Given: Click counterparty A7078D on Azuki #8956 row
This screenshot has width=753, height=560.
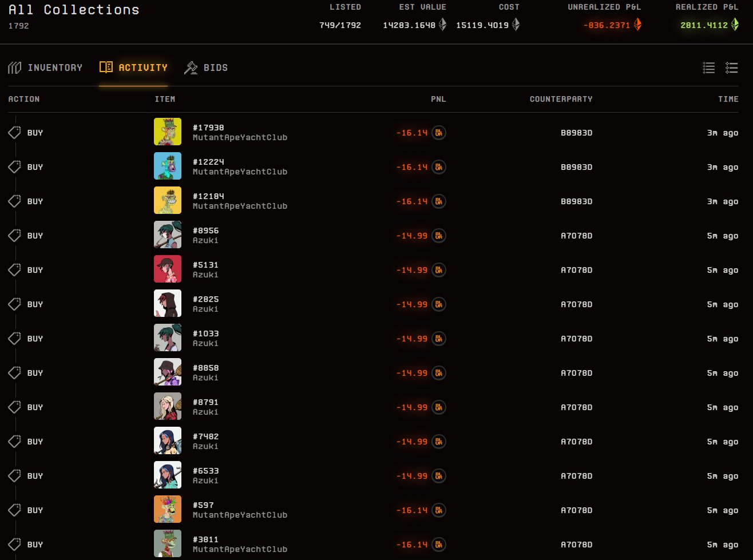Looking at the screenshot, I should pos(576,236).
